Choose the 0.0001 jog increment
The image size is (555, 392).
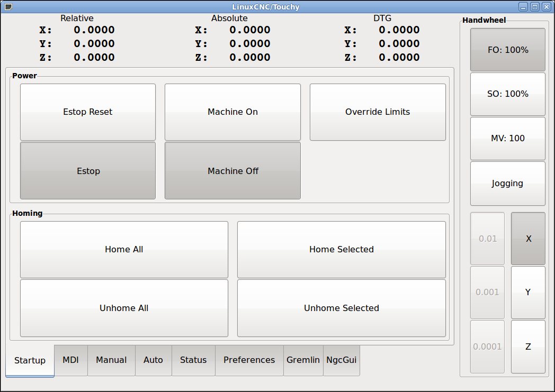[x=487, y=347]
